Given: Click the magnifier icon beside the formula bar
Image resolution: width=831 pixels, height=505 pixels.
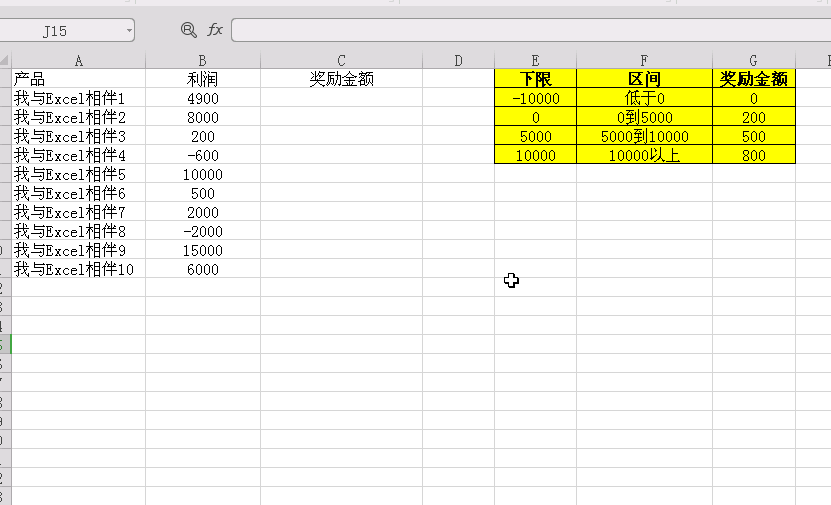Looking at the screenshot, I should [189, 30].
